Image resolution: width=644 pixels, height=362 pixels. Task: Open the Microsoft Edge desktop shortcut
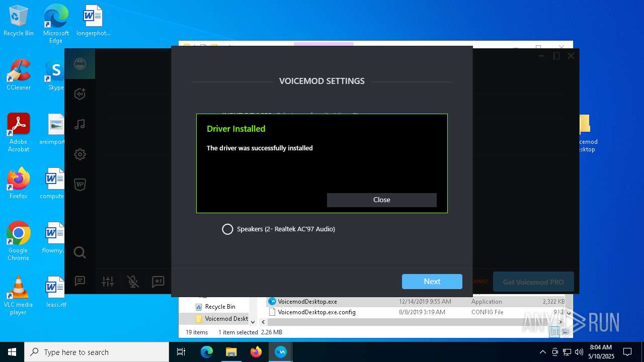point(56,24)
